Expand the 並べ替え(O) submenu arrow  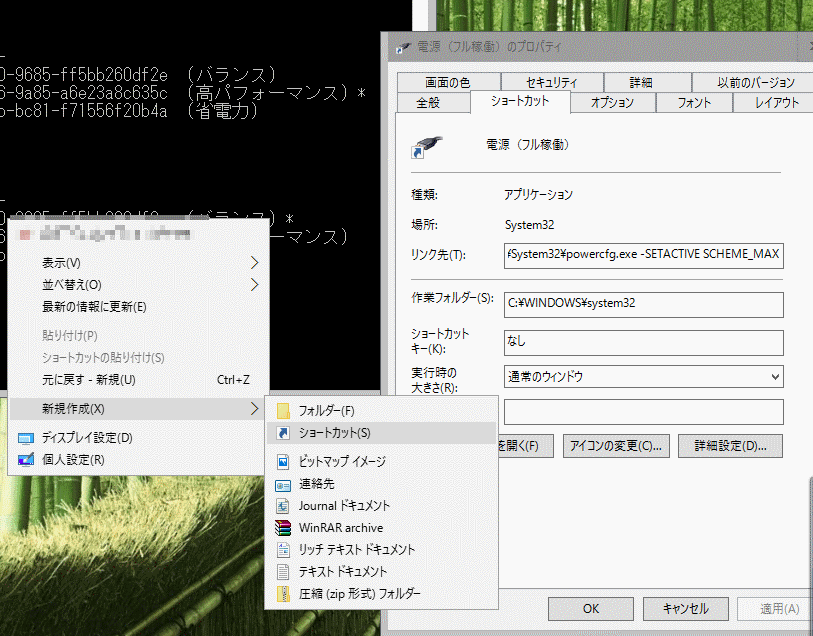[x=255, y=285]
